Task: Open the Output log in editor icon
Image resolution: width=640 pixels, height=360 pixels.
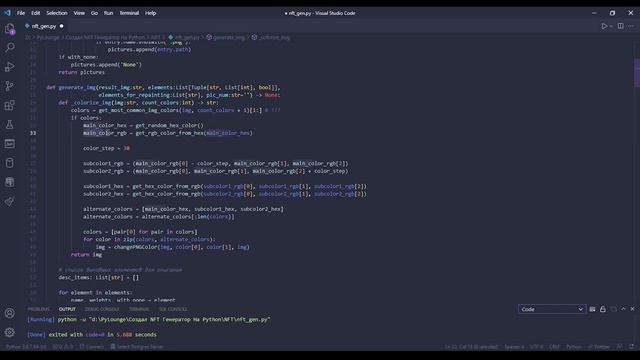Action: click(613, 309)
